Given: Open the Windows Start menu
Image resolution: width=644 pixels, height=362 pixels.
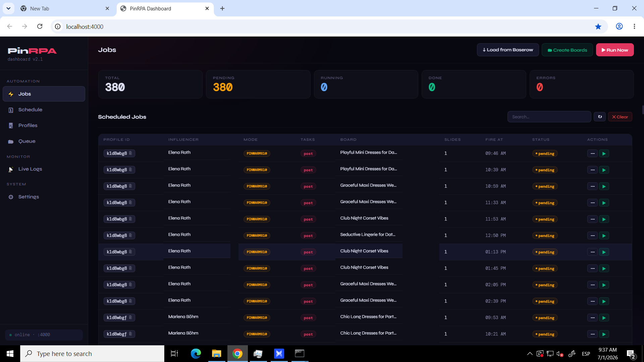Looking at the screenshot, I should (x=10, y=354).
